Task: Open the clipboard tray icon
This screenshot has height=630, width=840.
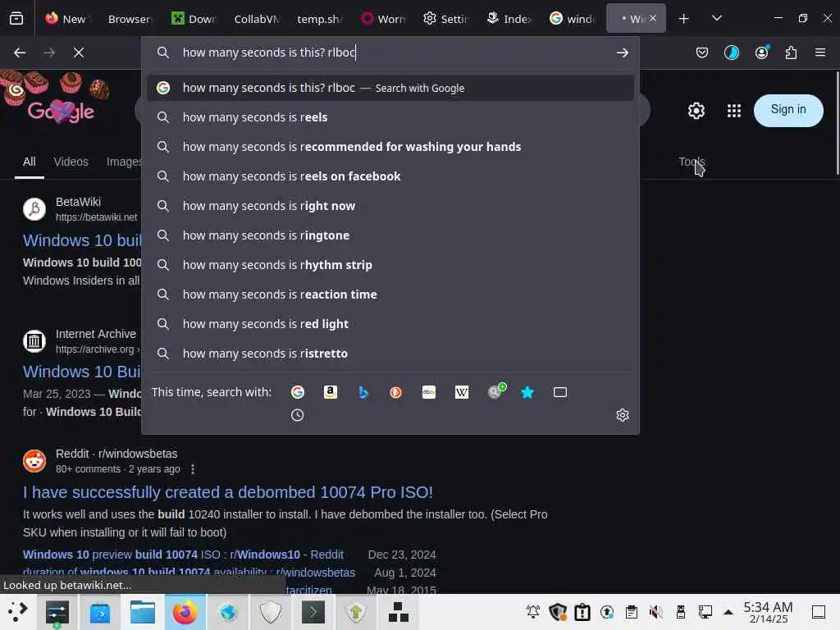Action: click(631, 612)
